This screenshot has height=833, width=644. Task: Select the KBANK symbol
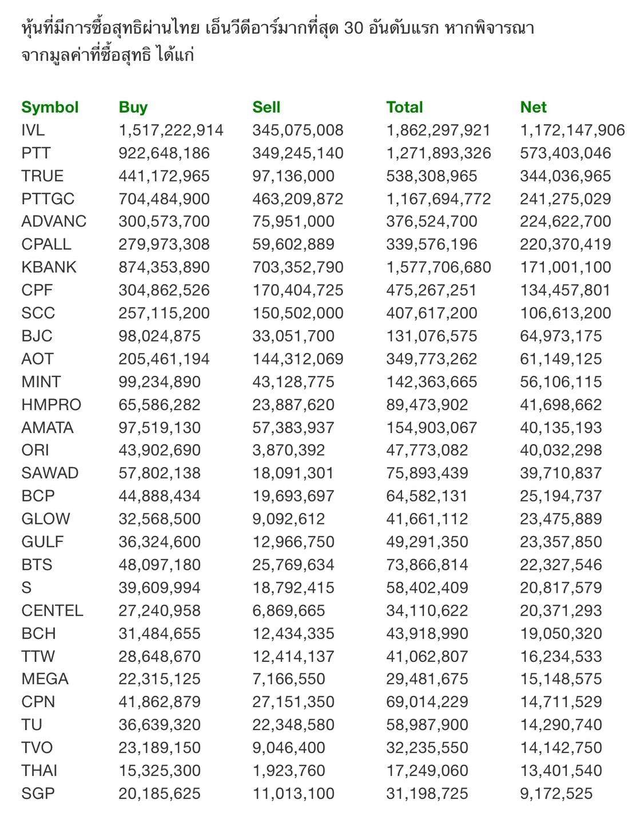coord(49,267)
